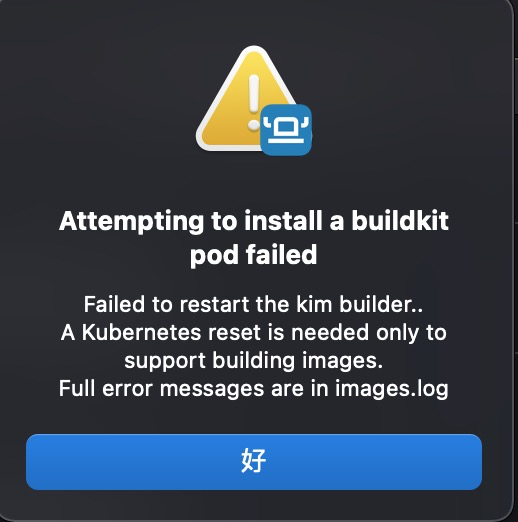Click the word 'Attempting' in the heading
The image size is (518, 522).
131,222
